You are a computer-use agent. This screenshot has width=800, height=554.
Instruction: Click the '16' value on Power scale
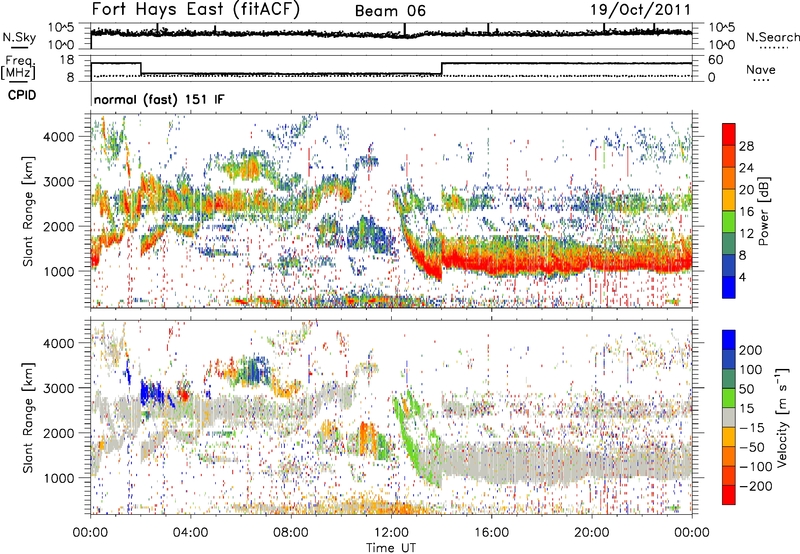[x=746, y=212]
